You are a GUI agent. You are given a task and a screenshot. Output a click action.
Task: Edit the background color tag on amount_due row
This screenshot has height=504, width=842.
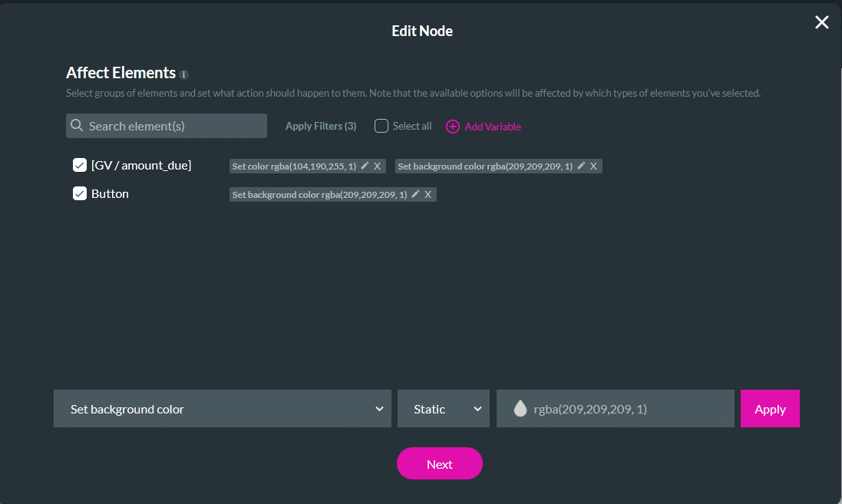pyautogui.click(x=579, y=166)
